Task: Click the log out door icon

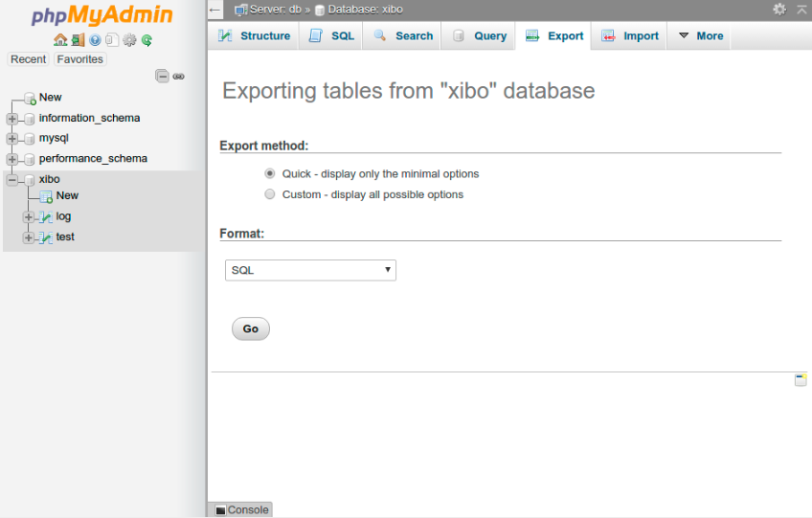Action: (78, 40)
